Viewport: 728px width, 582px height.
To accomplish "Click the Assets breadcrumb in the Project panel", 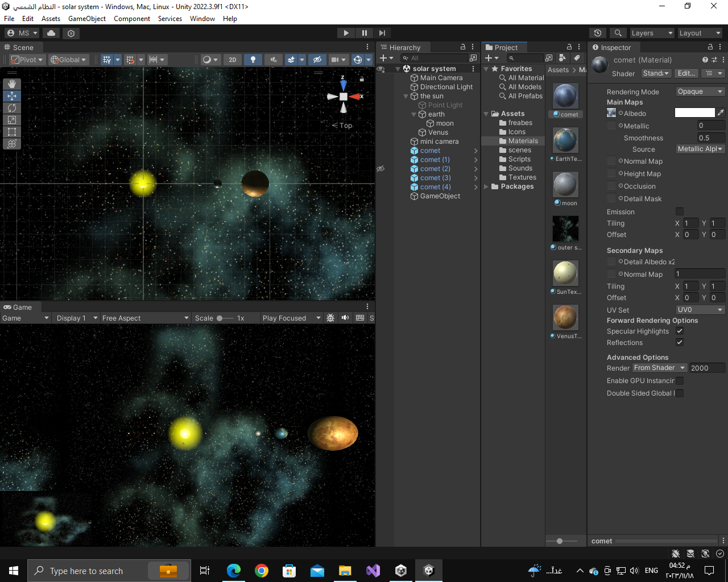I will pos(557,69).
